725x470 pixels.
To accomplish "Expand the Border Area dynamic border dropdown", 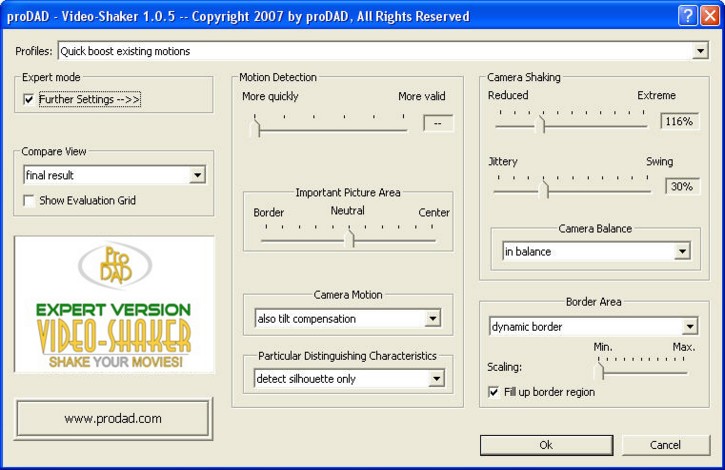I will (689, 326).
